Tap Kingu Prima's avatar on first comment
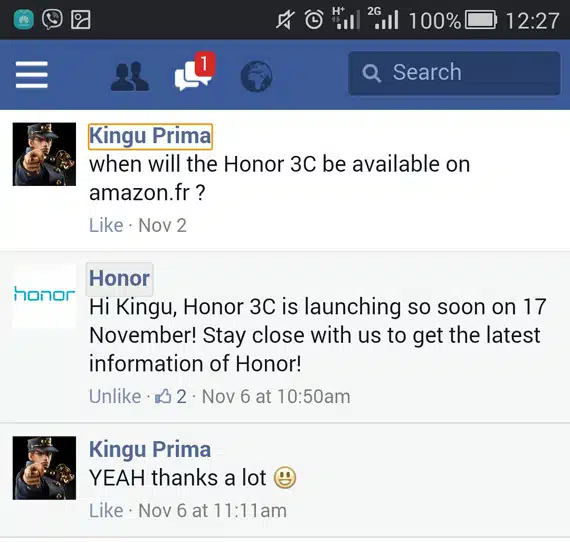Screen dimensions: 570x542 [x=44, y=154]
